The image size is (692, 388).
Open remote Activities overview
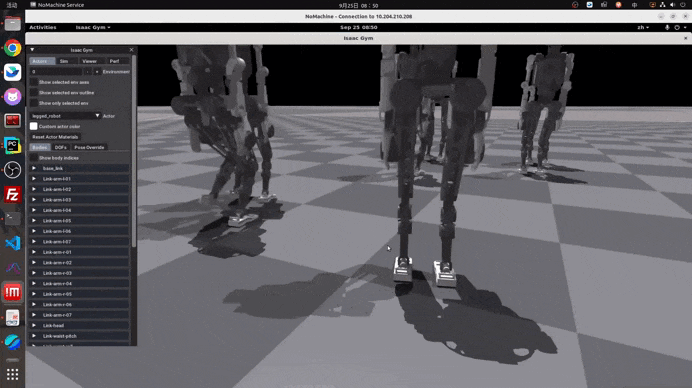[x=43, y=27]
